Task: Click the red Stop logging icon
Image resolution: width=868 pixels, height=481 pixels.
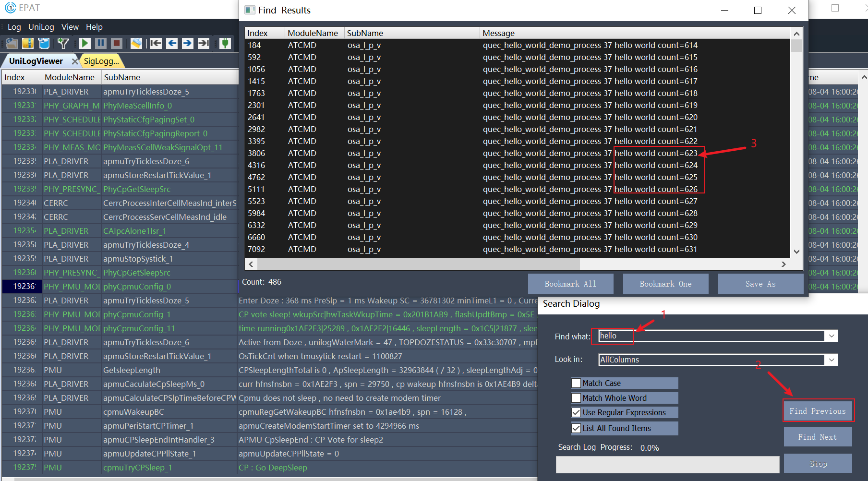Action: (x=116, y=43)
